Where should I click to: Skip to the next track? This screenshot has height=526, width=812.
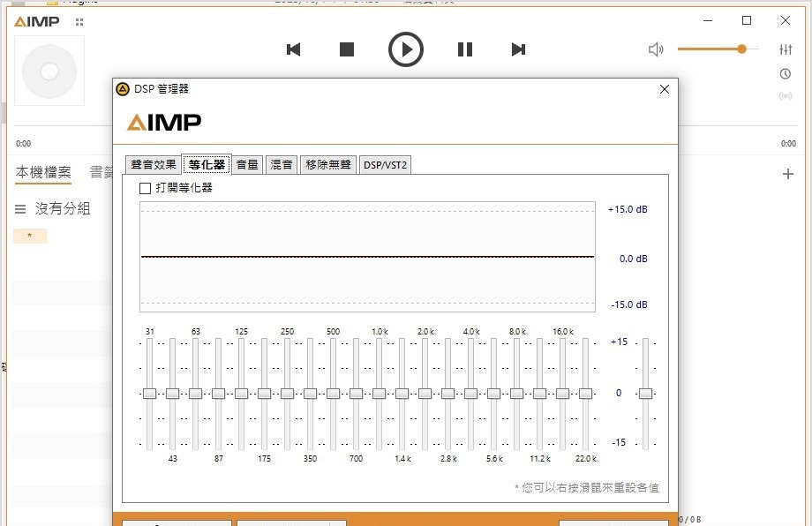click(x=519, y=49)
